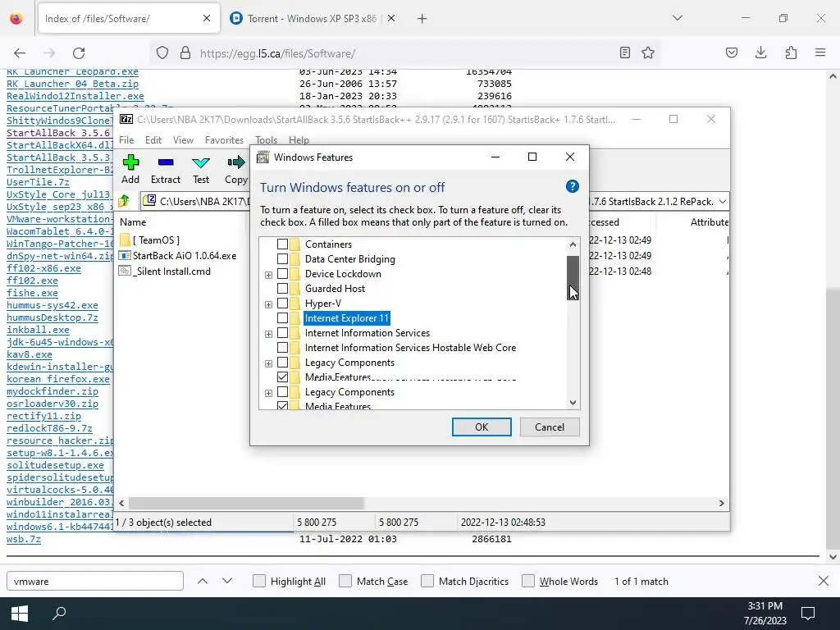Open the wsb.7z link

pos(24,539)
